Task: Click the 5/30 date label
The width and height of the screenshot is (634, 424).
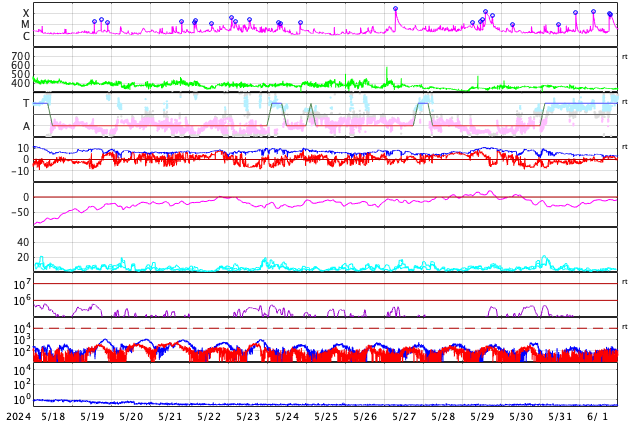Action: tap(522, 417)
